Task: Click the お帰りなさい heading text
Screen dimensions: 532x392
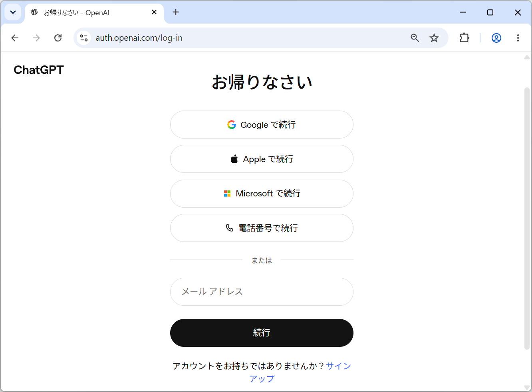Action: [262, 82]
